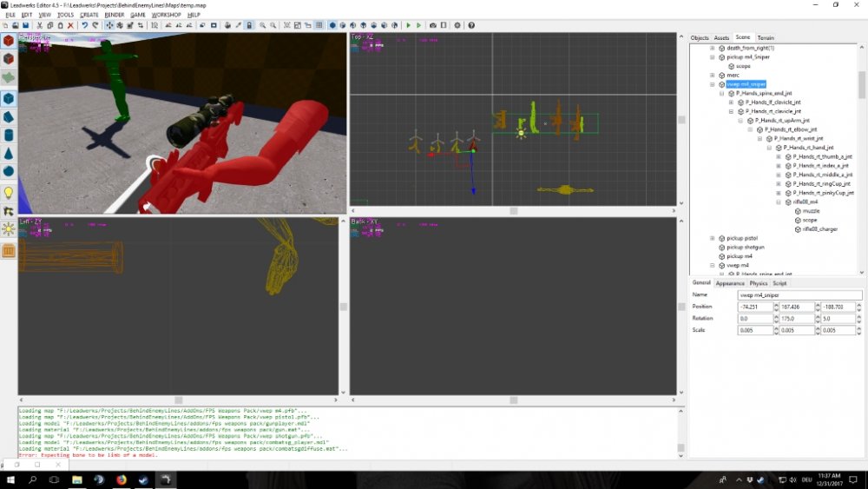Screen dimensions: 868x489
Task: Open the Physics properties tab
Action: point(758,283)
